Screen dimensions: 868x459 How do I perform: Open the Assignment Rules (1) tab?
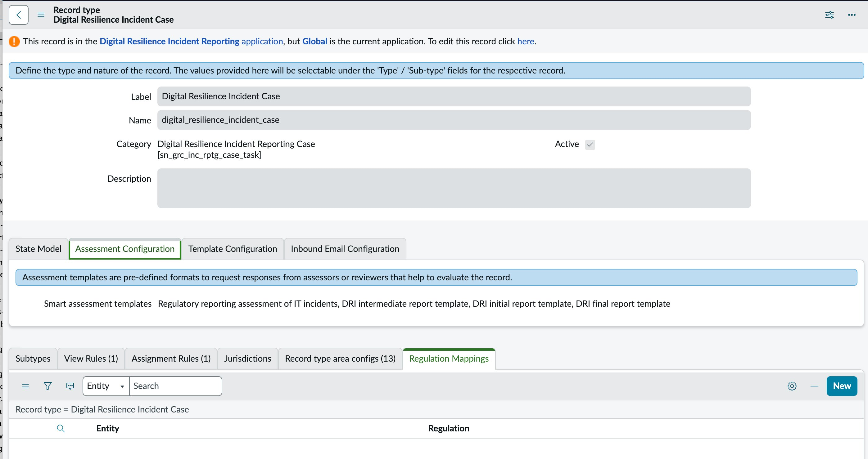coord(171,359)
